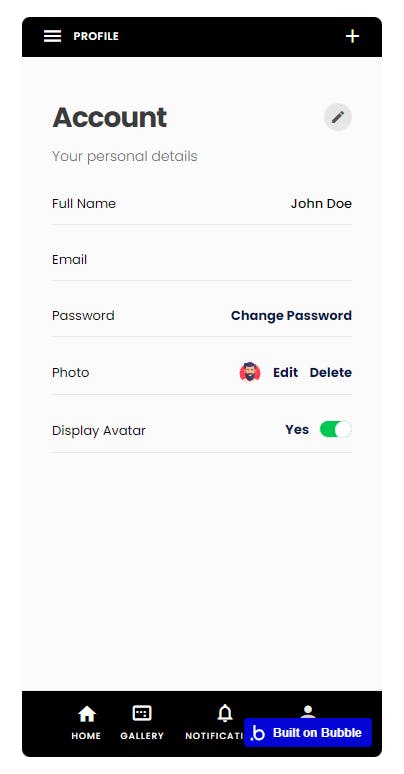Select the Email row
Image resolution: width=404 pixels, height=774 pixels.
(x=202, y=260)
